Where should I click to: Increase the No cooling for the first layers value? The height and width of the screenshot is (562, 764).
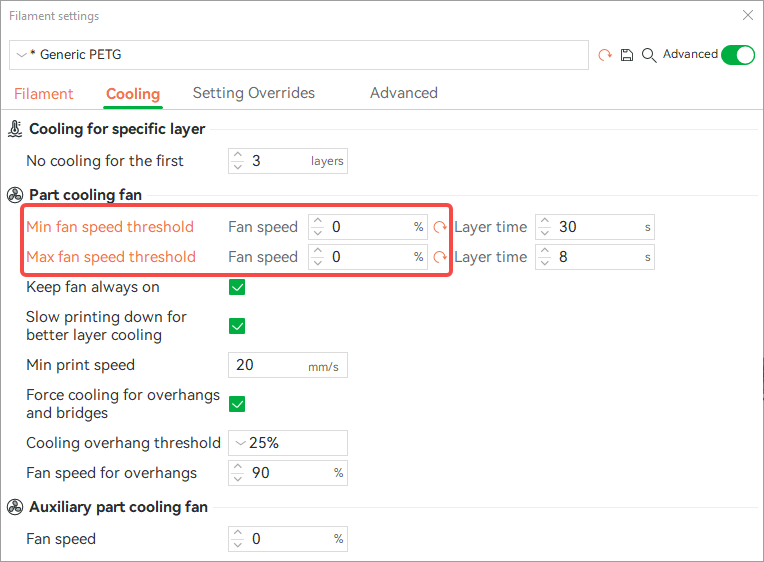click(238, 155)
